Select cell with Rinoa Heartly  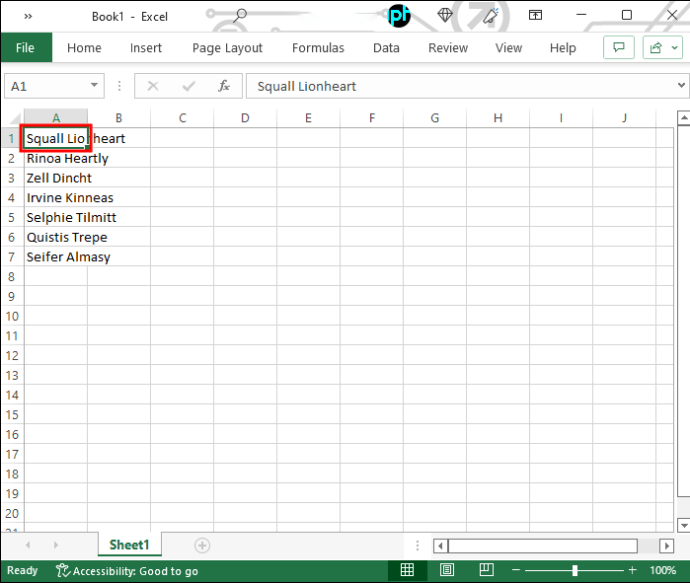point(56,158)
